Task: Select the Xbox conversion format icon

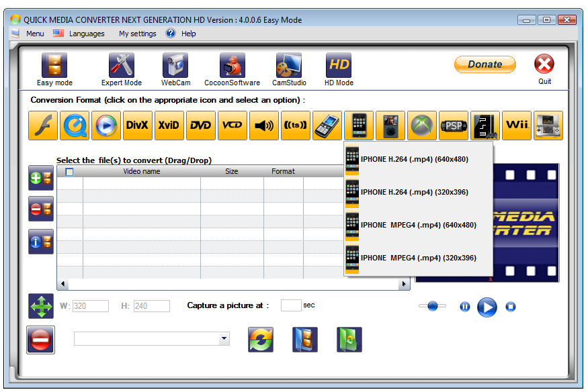Action: (422, 126)
